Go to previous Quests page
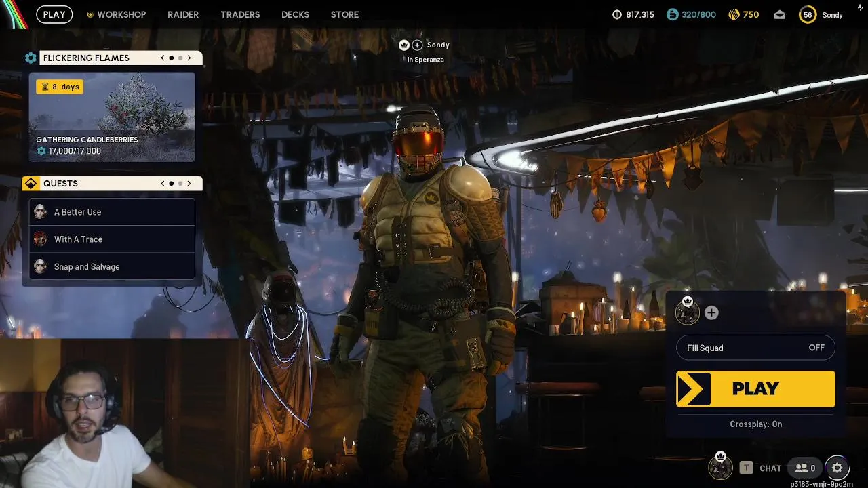 click(x=163, y=184)
